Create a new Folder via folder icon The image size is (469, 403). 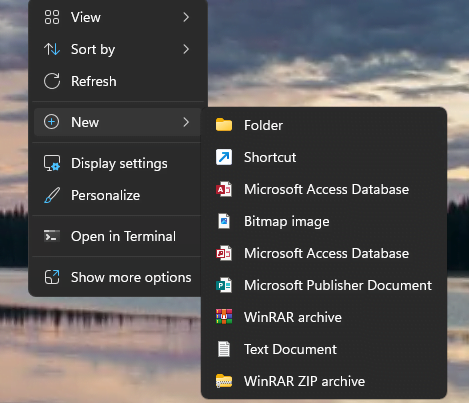(224, 125)
